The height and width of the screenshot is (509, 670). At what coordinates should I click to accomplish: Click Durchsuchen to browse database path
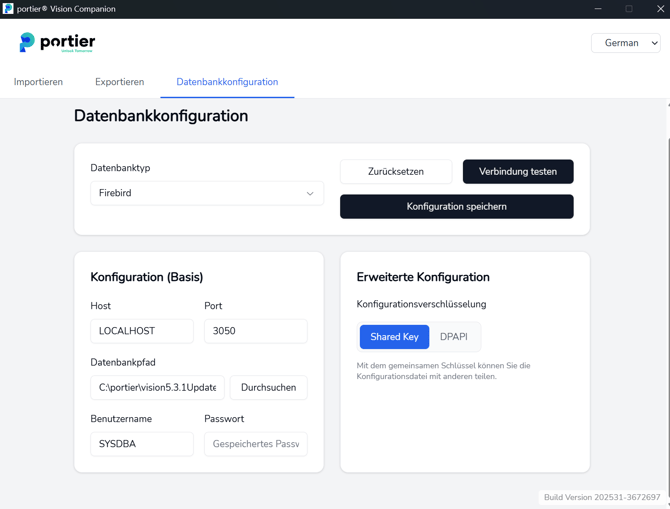click(268, 388)
